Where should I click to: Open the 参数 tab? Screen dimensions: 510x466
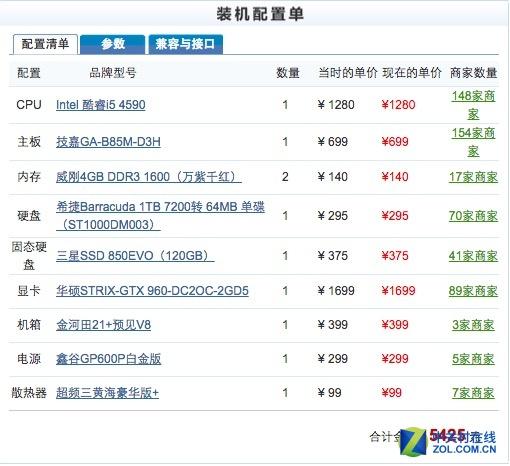(113, 44)
